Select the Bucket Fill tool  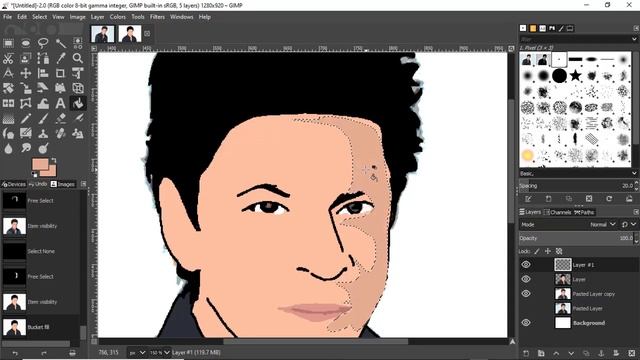click(78, 103)
